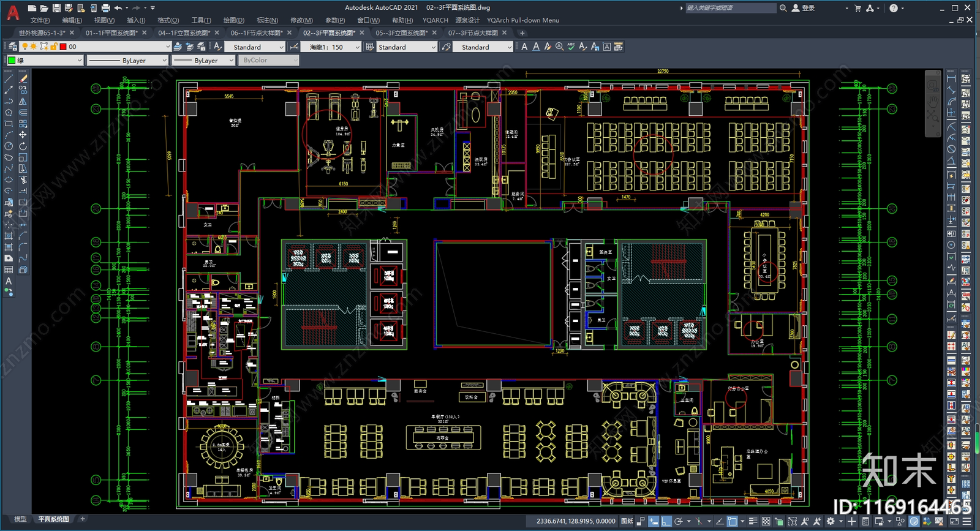Toggle Ortho mode in status bar
Screen dimensions: 980x531
click(666, 521)
